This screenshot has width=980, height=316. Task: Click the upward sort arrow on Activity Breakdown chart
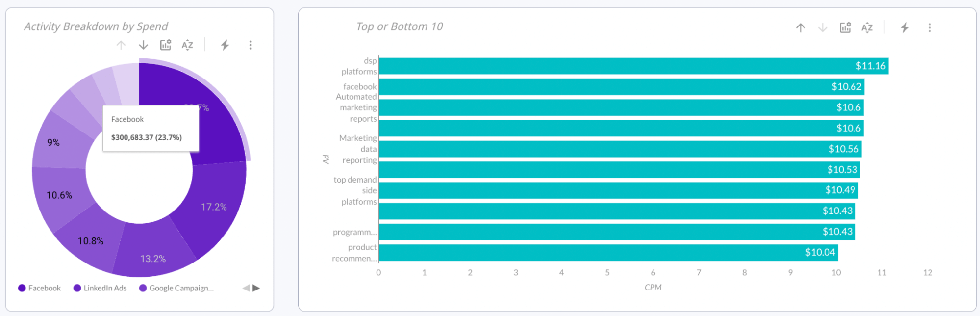tap(120, 45)
